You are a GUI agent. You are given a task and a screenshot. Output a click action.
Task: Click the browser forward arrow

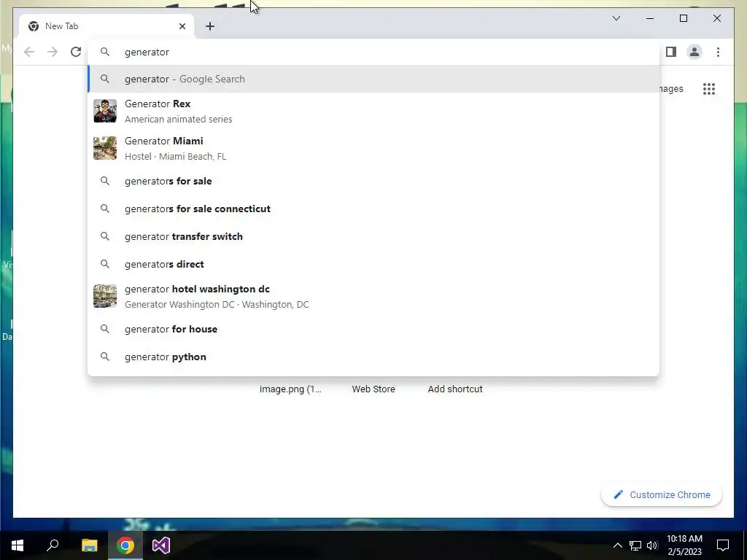tap(53, 52)
